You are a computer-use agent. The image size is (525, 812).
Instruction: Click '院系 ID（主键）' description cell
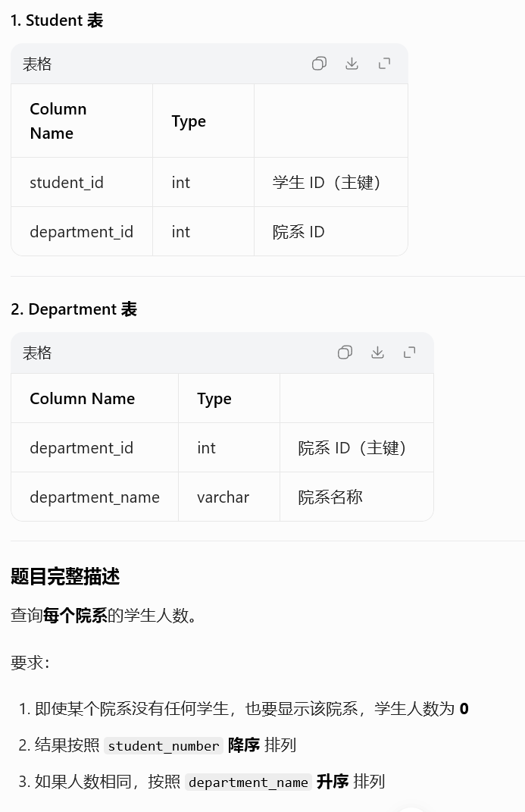356,447
